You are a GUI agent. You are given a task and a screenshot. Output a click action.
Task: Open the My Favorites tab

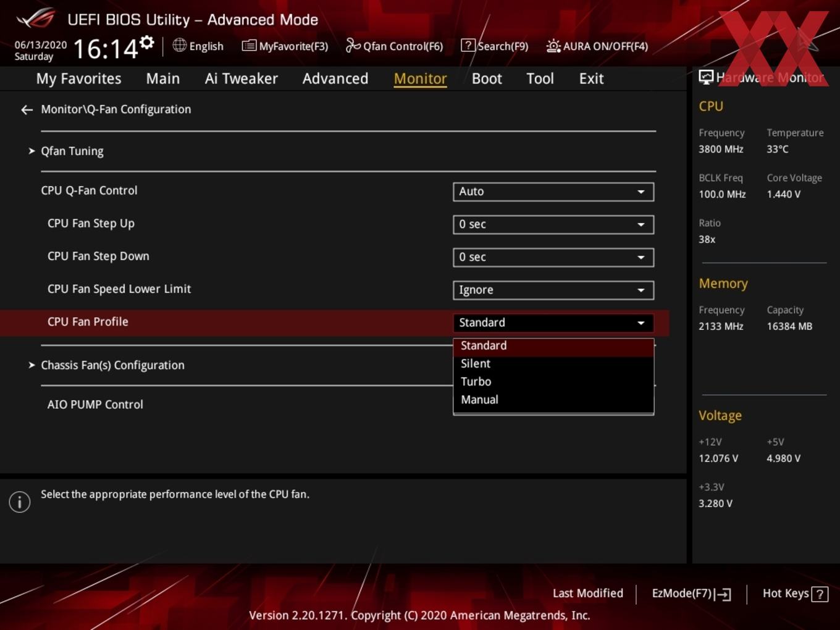(78, 78)
